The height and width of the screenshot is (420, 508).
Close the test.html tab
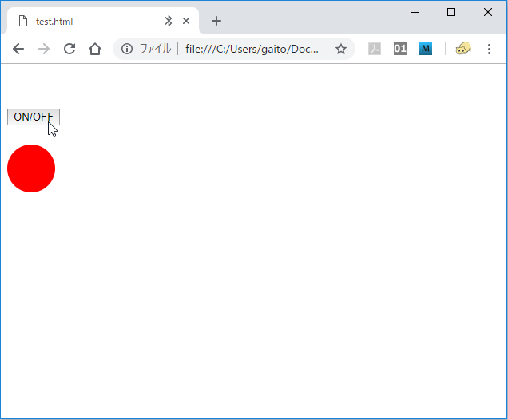pyautogui.click(x=186, y=22)
